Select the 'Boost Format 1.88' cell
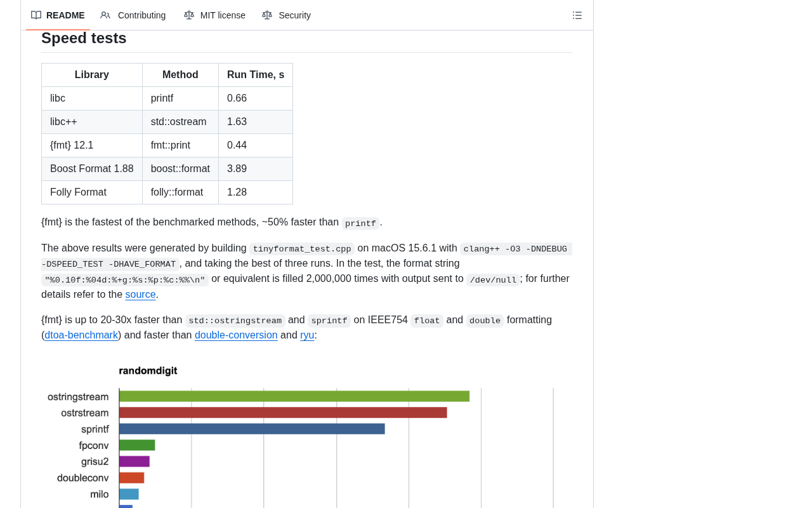Viewport: 812px width, 508px height. 92,169
